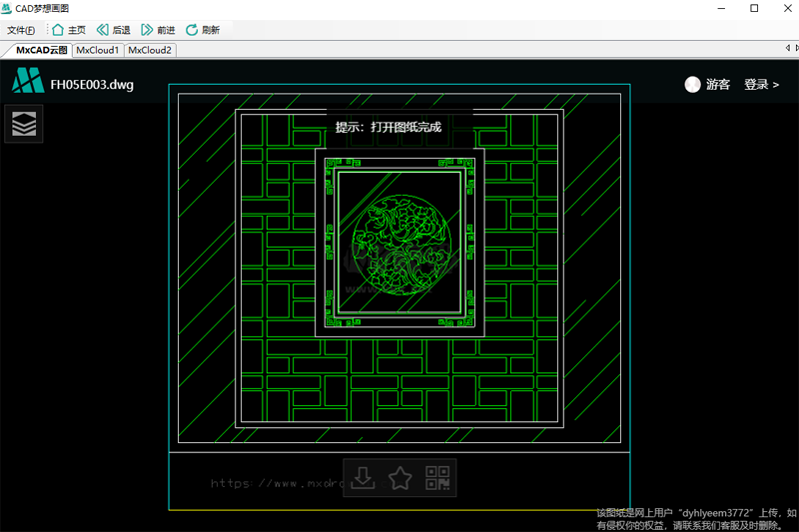Click the 游客 guest label
Screen dimensions: 799x532
[718, 85]
